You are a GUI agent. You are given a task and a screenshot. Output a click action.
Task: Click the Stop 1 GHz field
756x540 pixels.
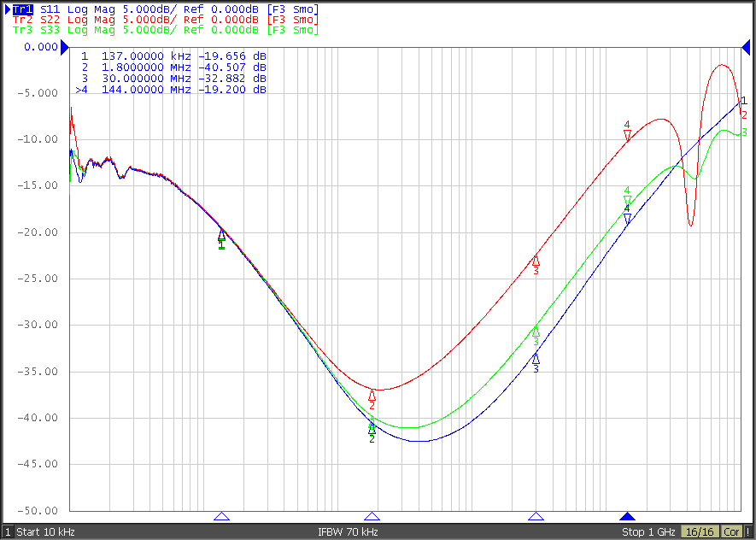pos(648,531)
